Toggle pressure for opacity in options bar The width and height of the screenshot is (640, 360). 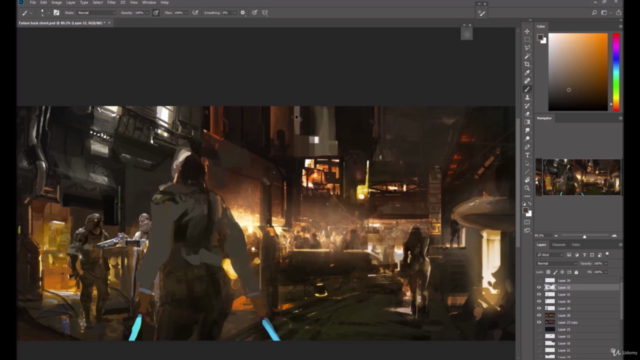pos(156,13)
